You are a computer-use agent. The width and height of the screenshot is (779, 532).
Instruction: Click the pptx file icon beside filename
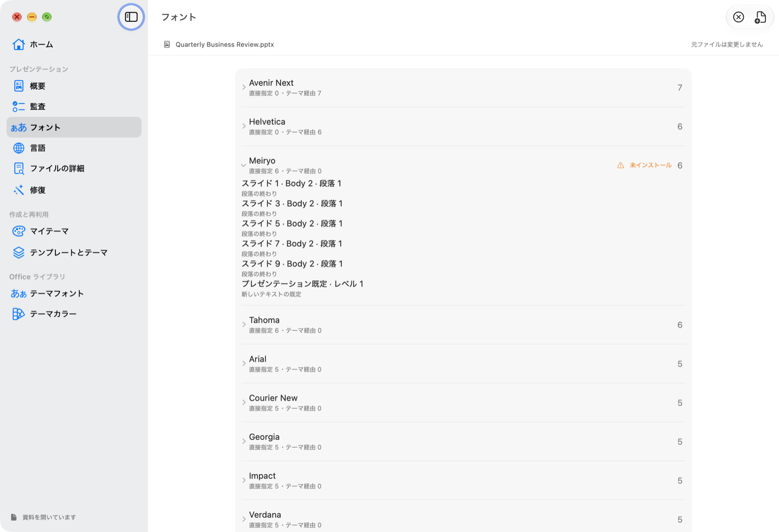[167, 44]
